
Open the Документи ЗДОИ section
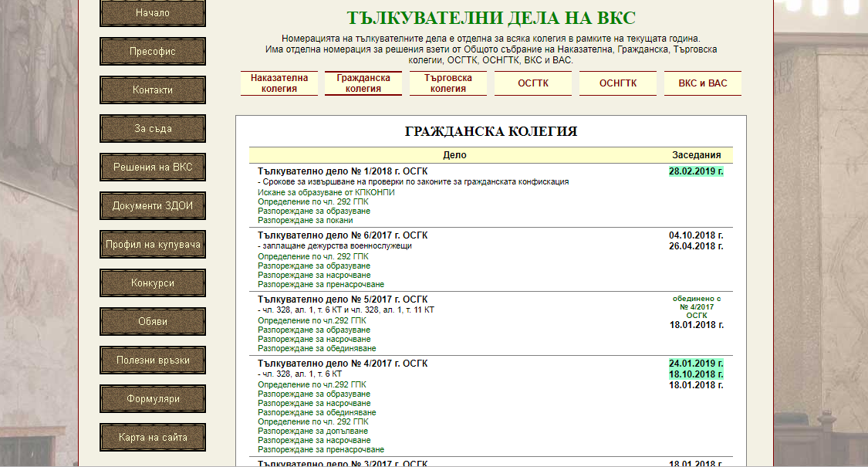(153, 205)
